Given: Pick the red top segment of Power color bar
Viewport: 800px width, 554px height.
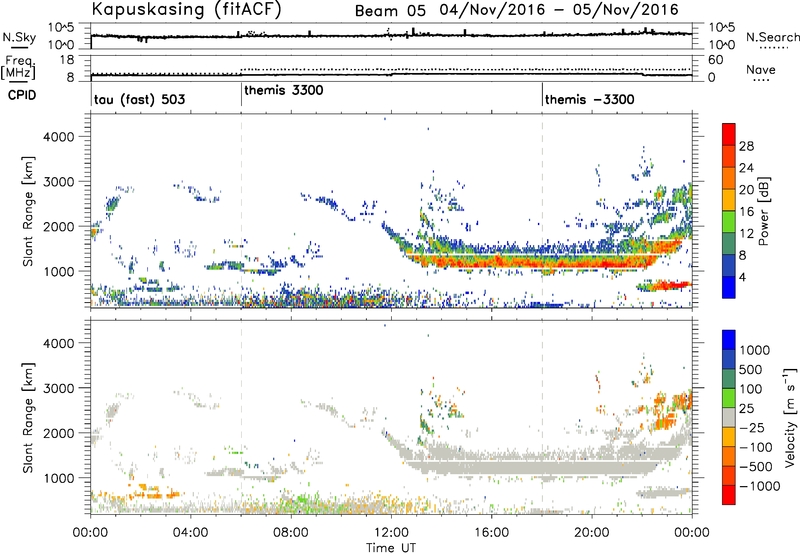Looking at the screenshot, I should click(x=729, y=135).
